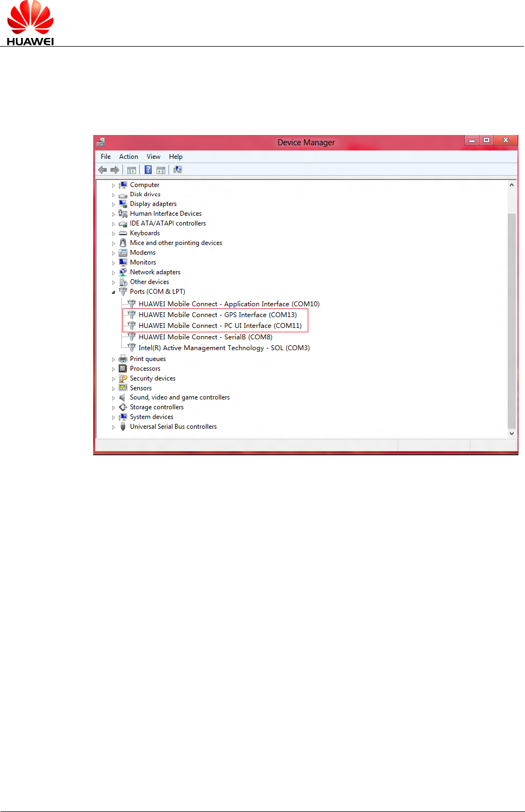Click the Universal Serial Bus controllers icon
525x812 pixels.
pyautogui.click(x=123, y=427)
